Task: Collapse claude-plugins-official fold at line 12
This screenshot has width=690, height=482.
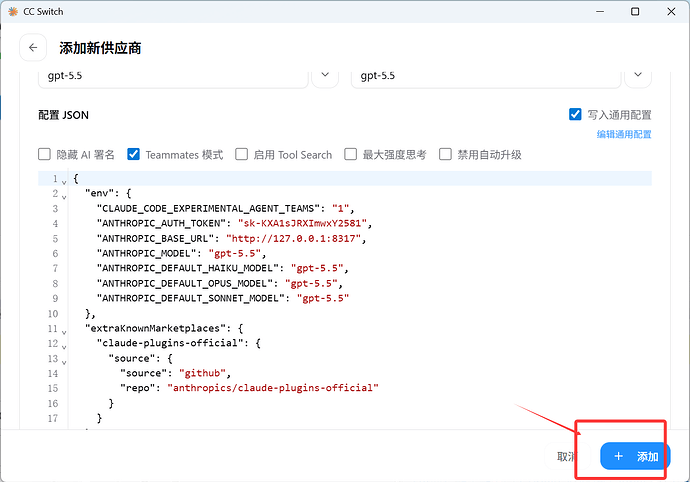Action: 64,346
